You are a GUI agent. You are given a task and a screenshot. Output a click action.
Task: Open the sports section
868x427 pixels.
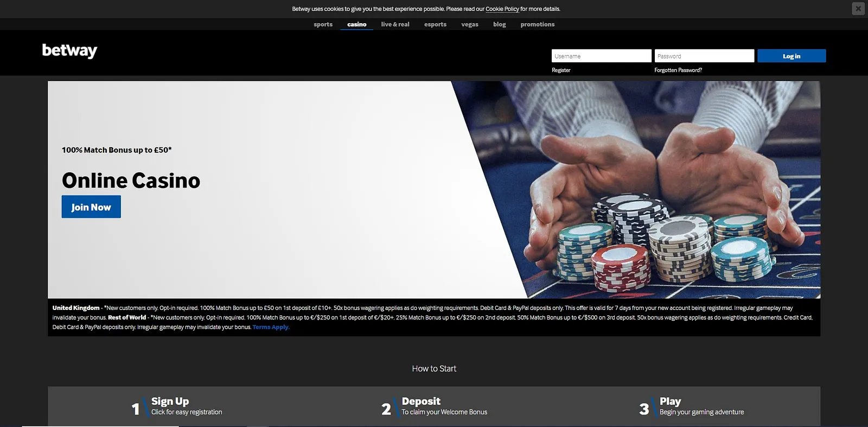pos(323,24)
